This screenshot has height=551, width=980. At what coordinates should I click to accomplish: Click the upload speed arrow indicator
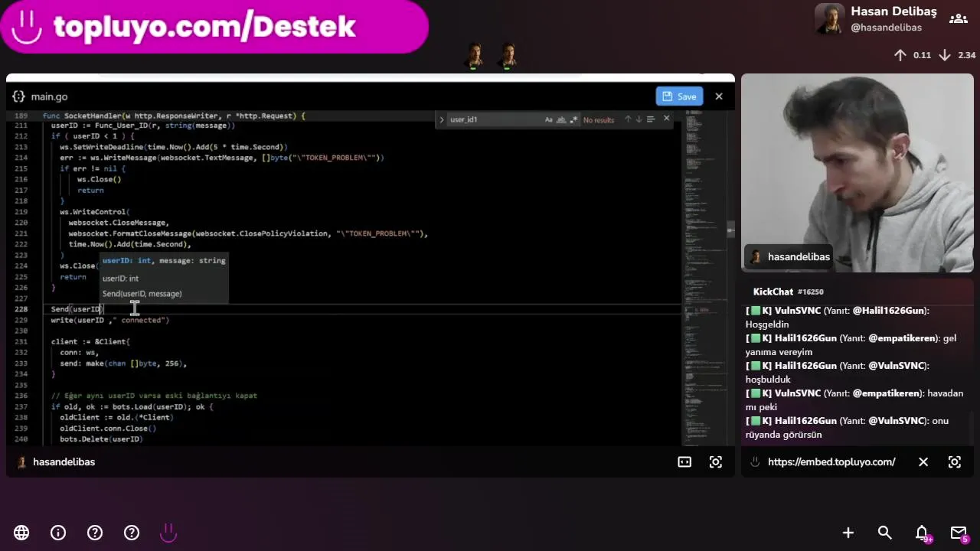click(900, 55)
